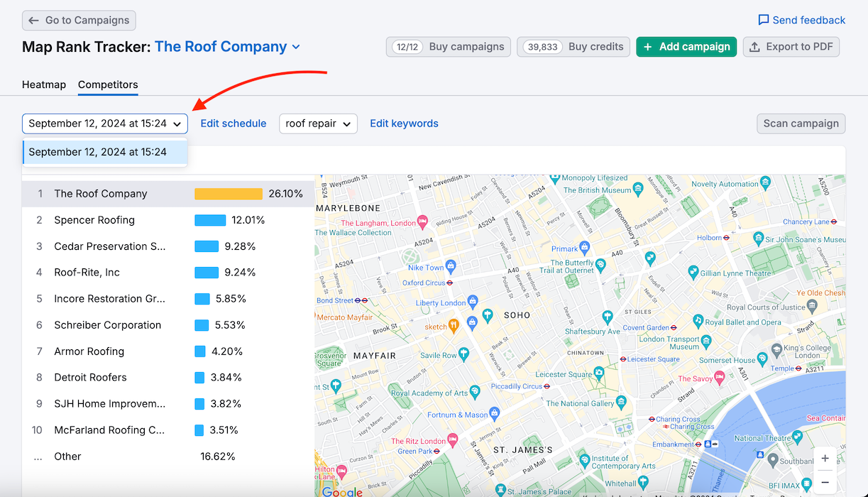Click the Export to PDF button
Image resolution: width=868 pixels, height=497 pixels.
791,47
